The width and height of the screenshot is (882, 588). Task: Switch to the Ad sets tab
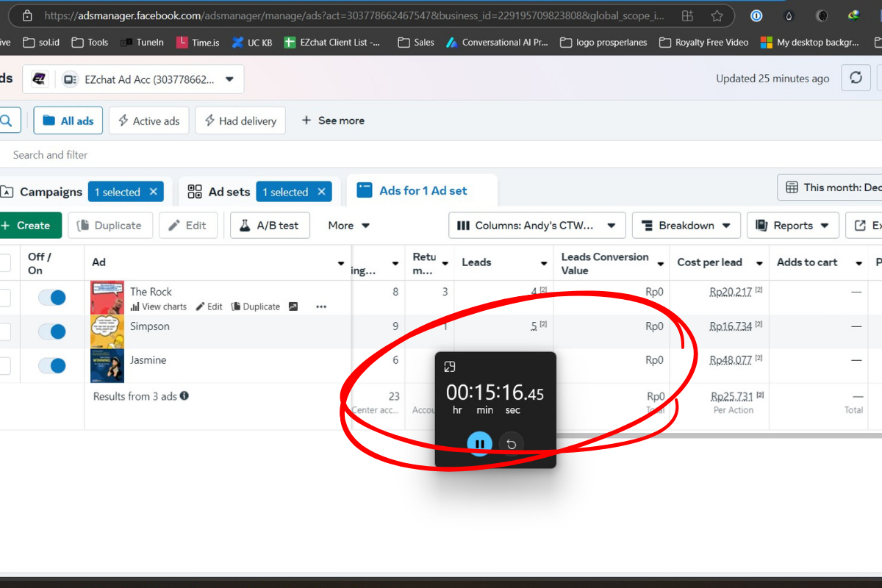pos(219,192)
